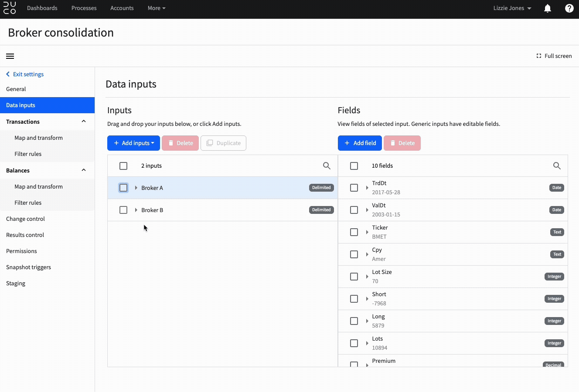579x392 pixels.
Task: Open the Lizzie Jones user menu
Action: 512,8
